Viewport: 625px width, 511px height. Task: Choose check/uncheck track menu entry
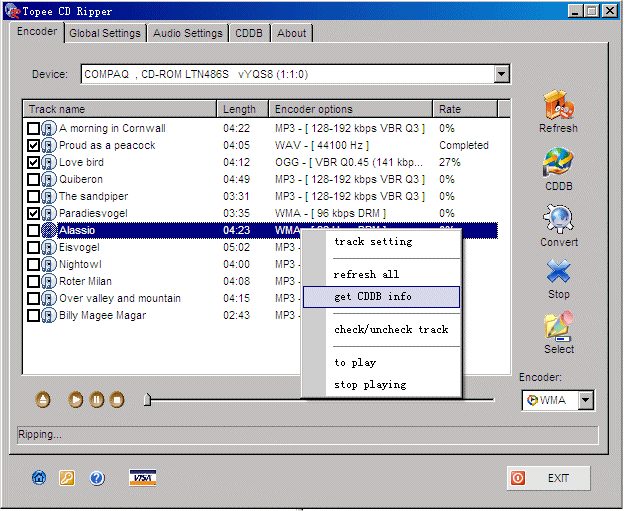381,330
